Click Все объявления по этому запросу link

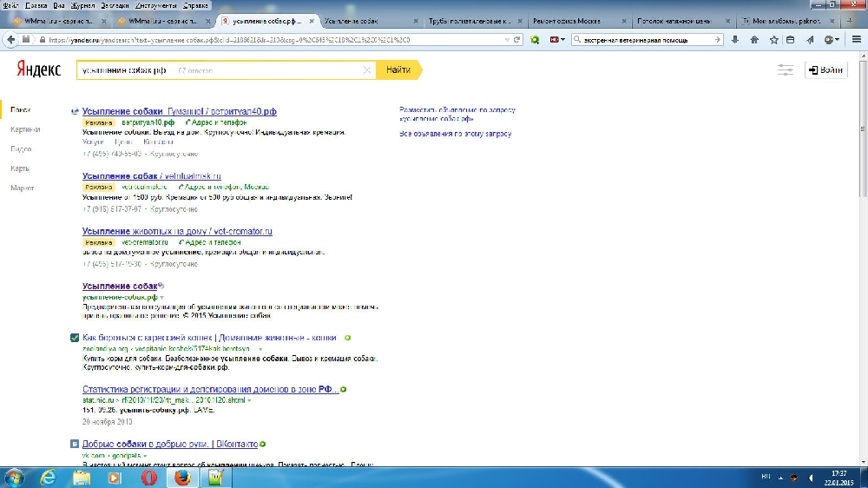click(456, 134)
